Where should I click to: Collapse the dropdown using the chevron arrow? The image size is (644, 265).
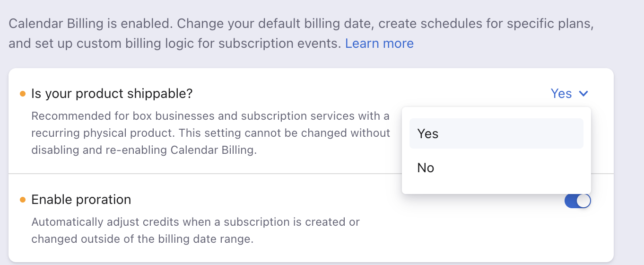(583, 94)
